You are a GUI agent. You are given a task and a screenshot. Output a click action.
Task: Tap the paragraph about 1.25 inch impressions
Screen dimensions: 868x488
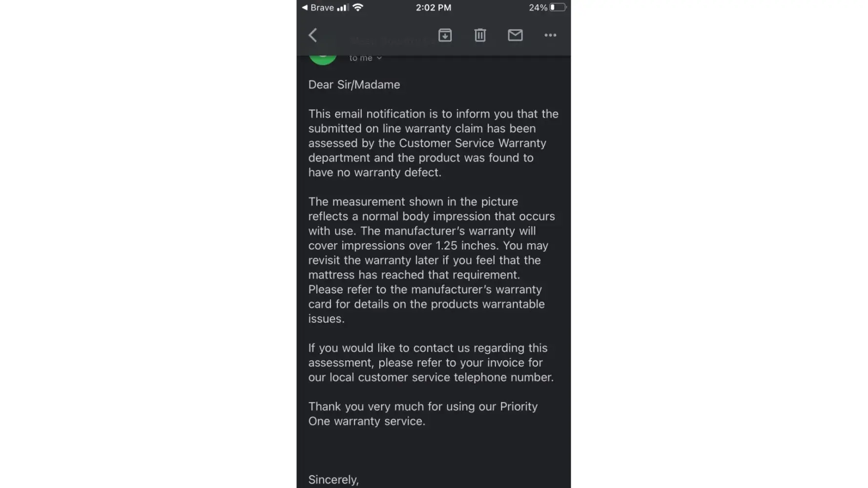tap(431, 260)
